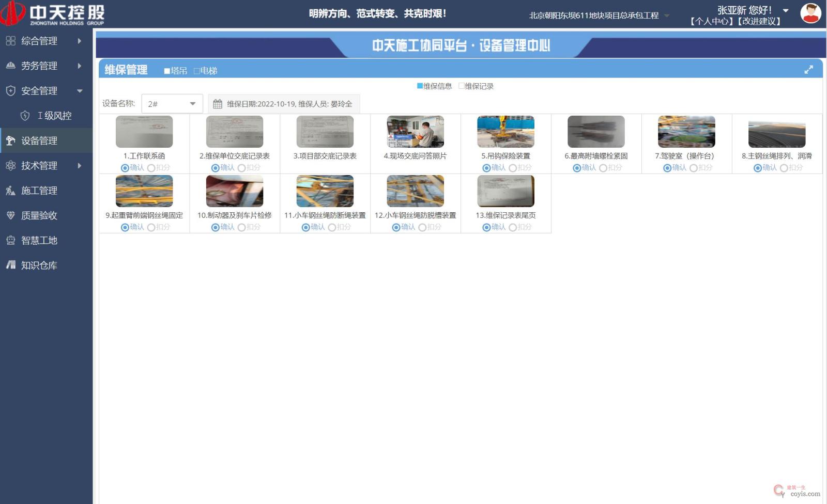827x504 pixels.
Task: Click the 质量验收 sidebar icon
Action: pyautogui.click(x=10, y=215)
